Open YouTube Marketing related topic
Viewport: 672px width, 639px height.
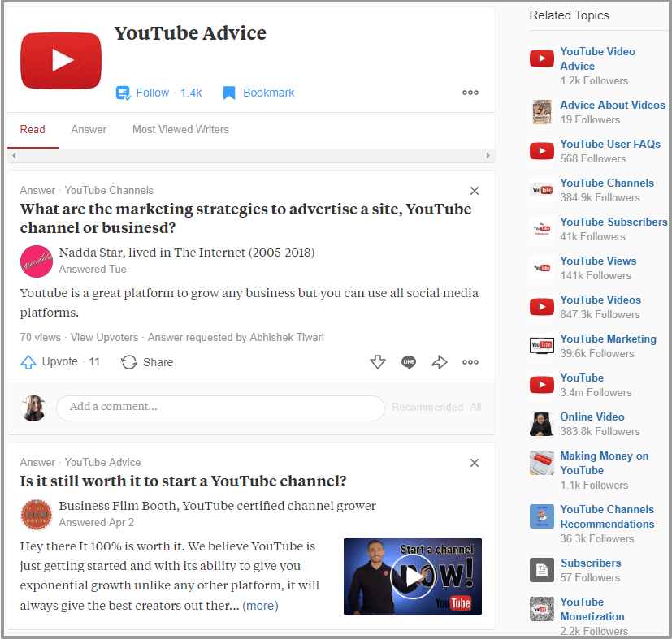(608, 339)
